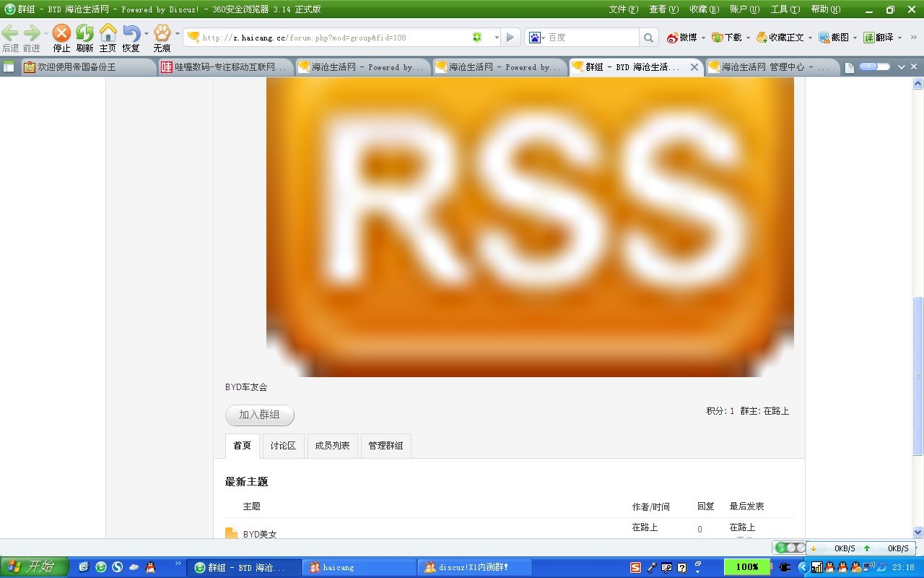The image size is (924, 578).
Task: Open the 下载 toolbar item
Action: pyautogui.click(x=727, y=38)
